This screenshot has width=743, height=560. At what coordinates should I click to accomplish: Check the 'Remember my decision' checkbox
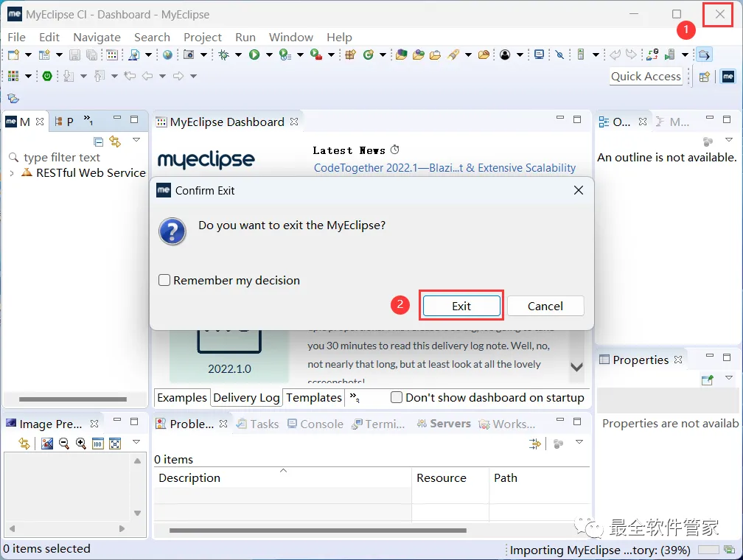(164, 280)
